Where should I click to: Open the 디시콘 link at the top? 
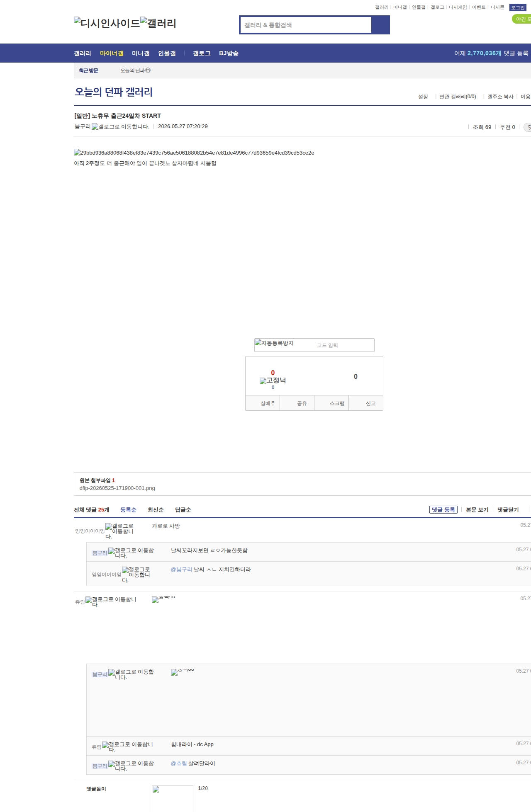497,7
